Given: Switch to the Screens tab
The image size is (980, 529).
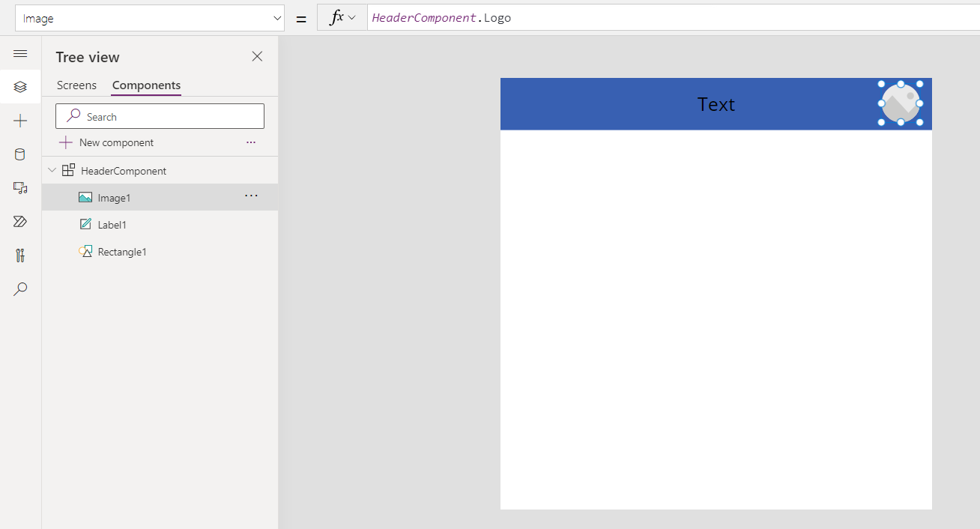Looking at the screenshot, I should (x=76, y=85).
